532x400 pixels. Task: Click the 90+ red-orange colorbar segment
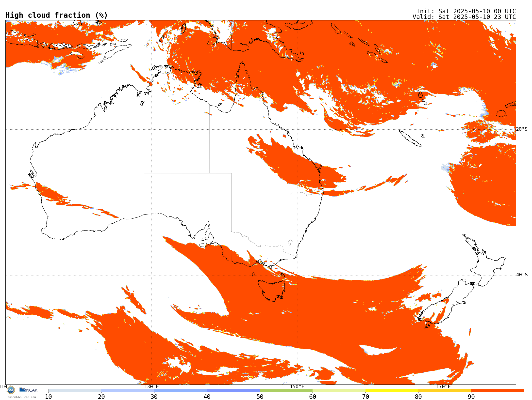498,391
